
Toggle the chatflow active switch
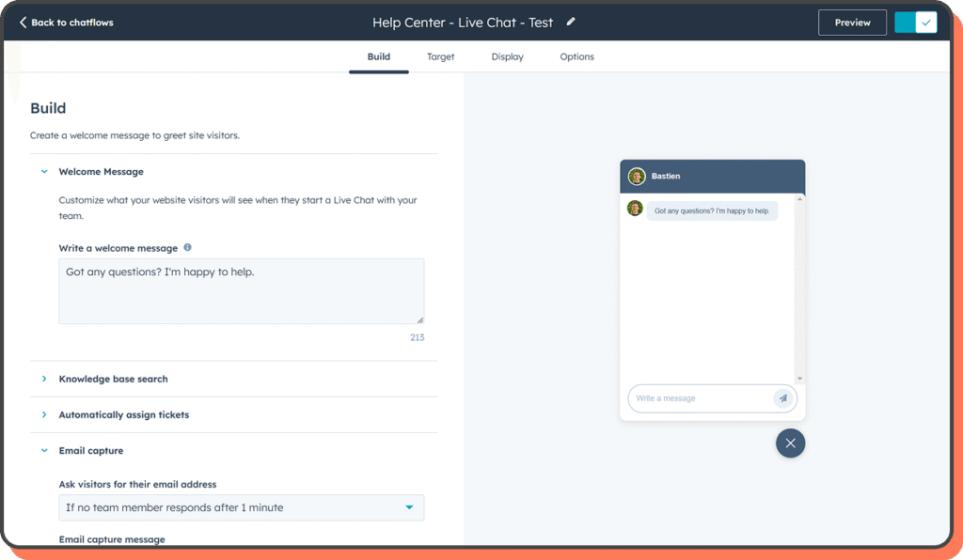[x=915, y=23]
